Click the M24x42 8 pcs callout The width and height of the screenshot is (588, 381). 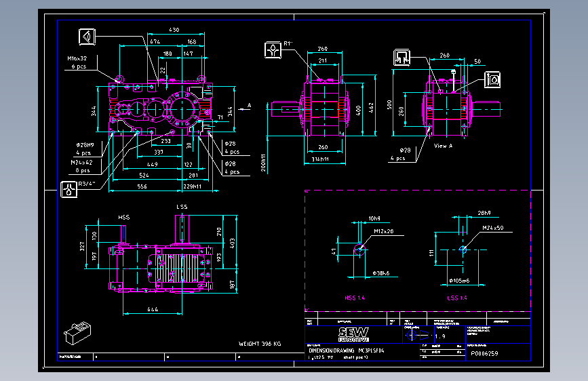click(x=81, y=166)
